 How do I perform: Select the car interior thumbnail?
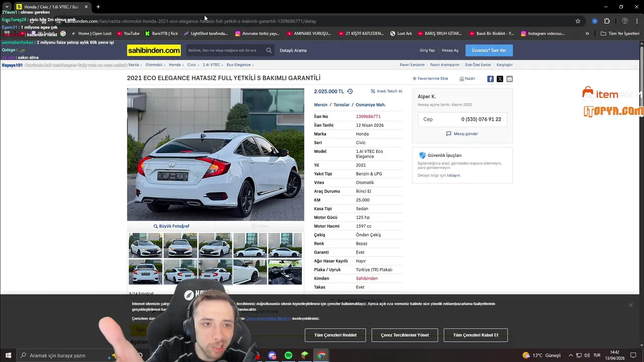(x=285, y=271)
